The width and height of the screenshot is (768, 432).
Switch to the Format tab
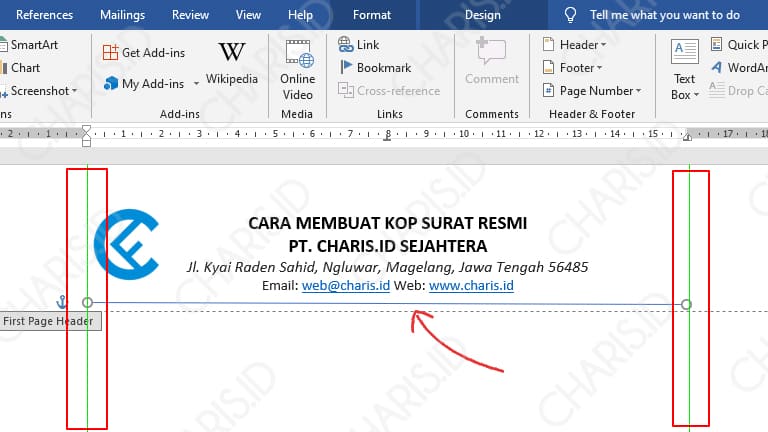pyautogui.click(x=372, y=15)
